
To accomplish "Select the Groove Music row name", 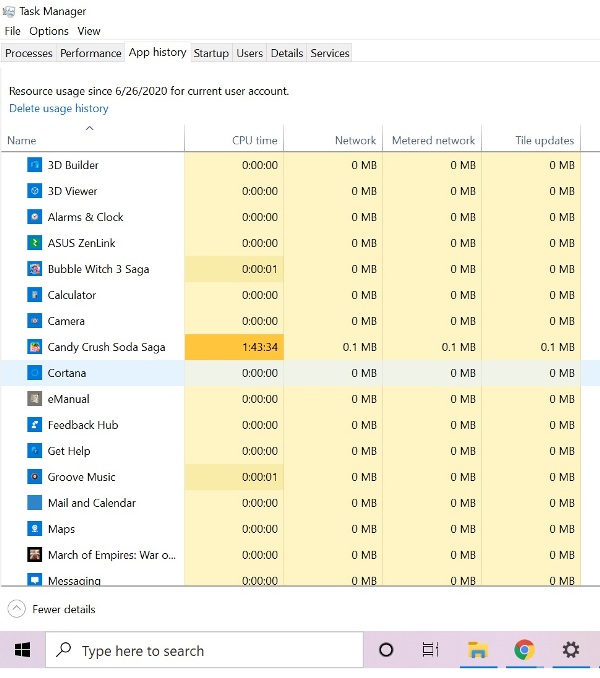I will (81, 477).
